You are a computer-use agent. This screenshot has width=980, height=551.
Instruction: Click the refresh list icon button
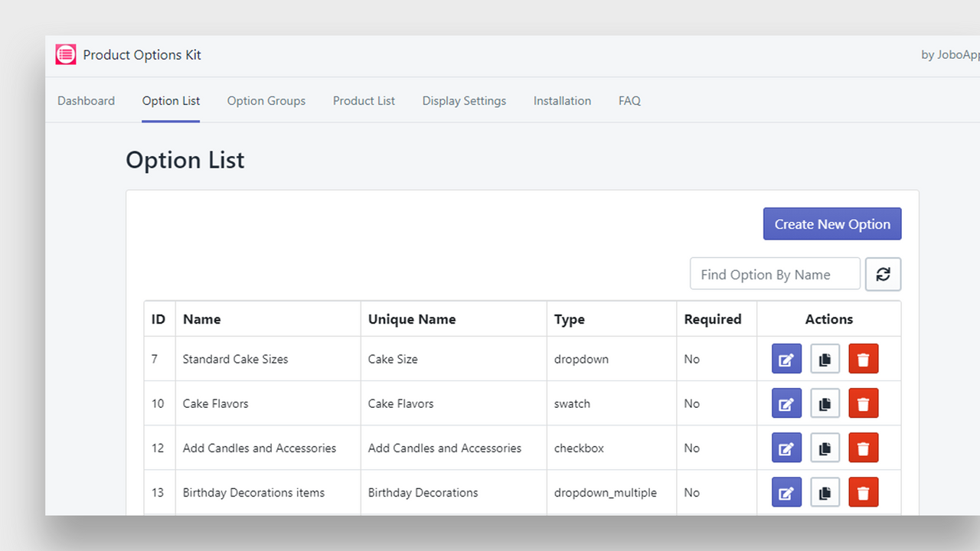pyautogui.click(x=883, y=275)
